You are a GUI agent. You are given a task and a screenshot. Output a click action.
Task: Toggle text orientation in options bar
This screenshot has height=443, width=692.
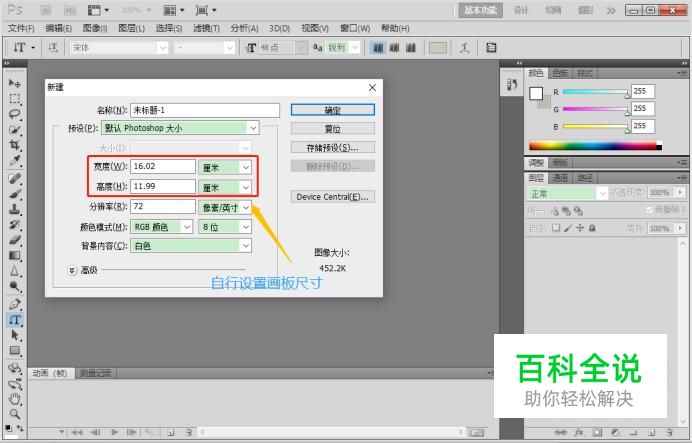click(x=53, y=48)
